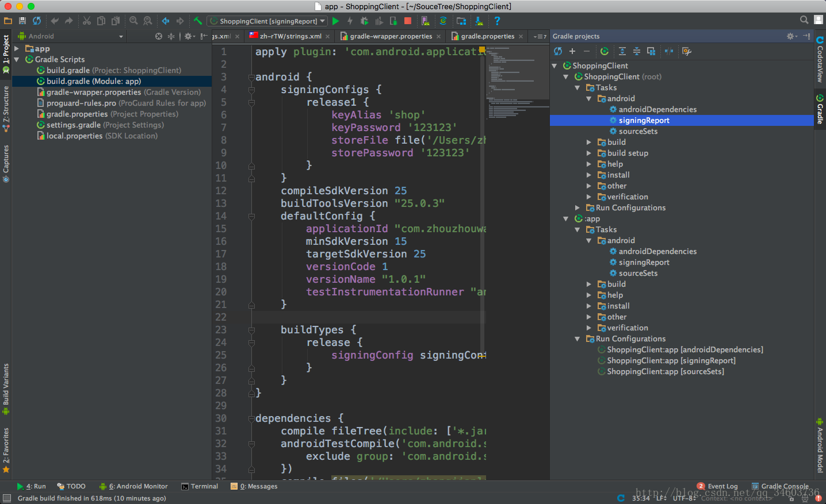Expand the app module node in Project
This screenshot has width=826, height=504.
coord(17,49)
